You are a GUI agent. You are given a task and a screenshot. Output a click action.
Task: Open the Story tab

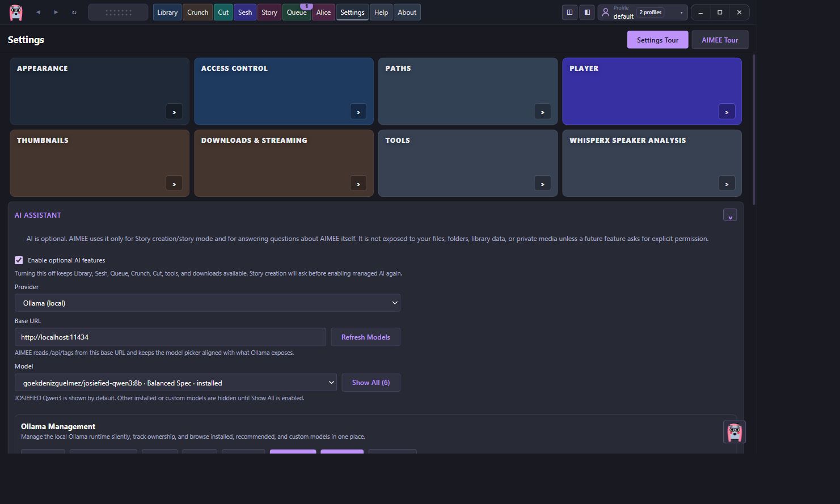pyautogui.click(x=269, y=12)
